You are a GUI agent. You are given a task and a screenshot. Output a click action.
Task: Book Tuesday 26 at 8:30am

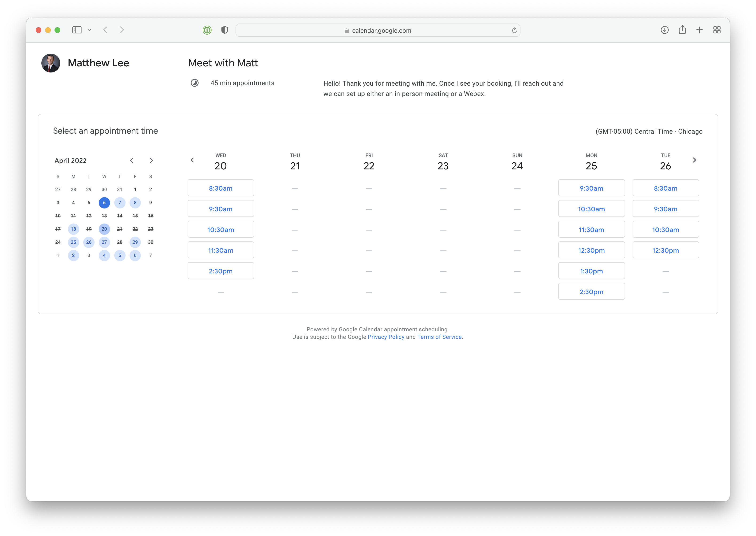click(666, 188)
